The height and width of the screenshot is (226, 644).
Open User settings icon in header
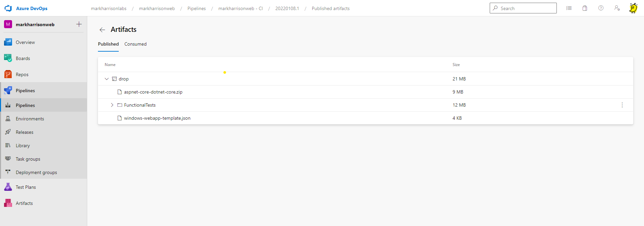[617, 8]
